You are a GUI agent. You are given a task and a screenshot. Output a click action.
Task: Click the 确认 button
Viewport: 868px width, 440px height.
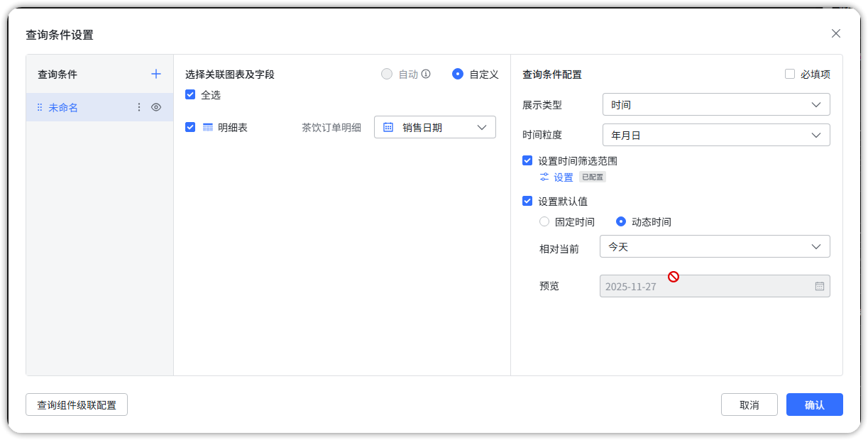pos(814,405)
